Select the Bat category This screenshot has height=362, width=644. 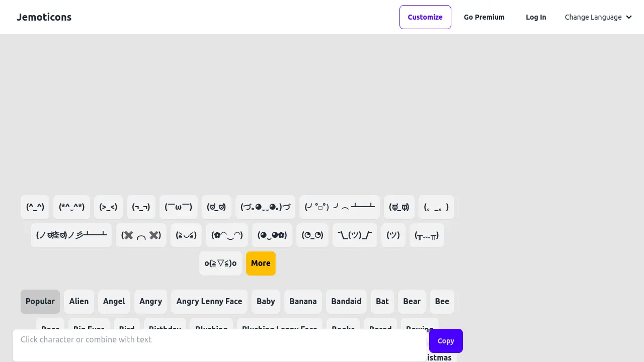point(382,302)
